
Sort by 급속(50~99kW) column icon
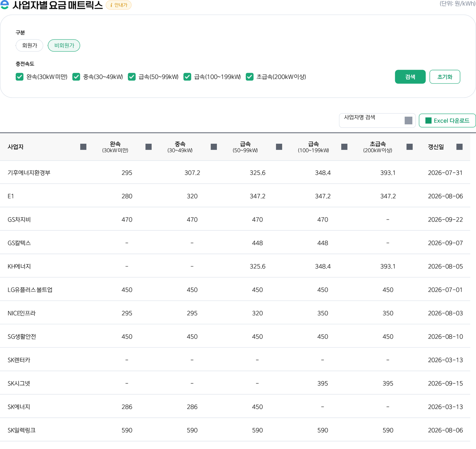[279, 147]
